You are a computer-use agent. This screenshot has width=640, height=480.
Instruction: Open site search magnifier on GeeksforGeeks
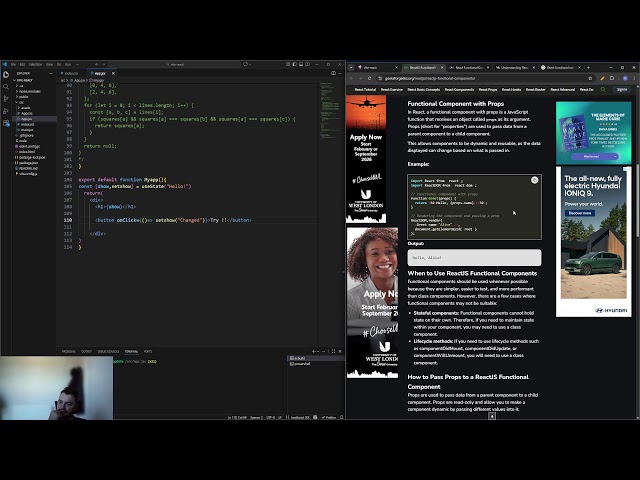(x=603, y=89)
